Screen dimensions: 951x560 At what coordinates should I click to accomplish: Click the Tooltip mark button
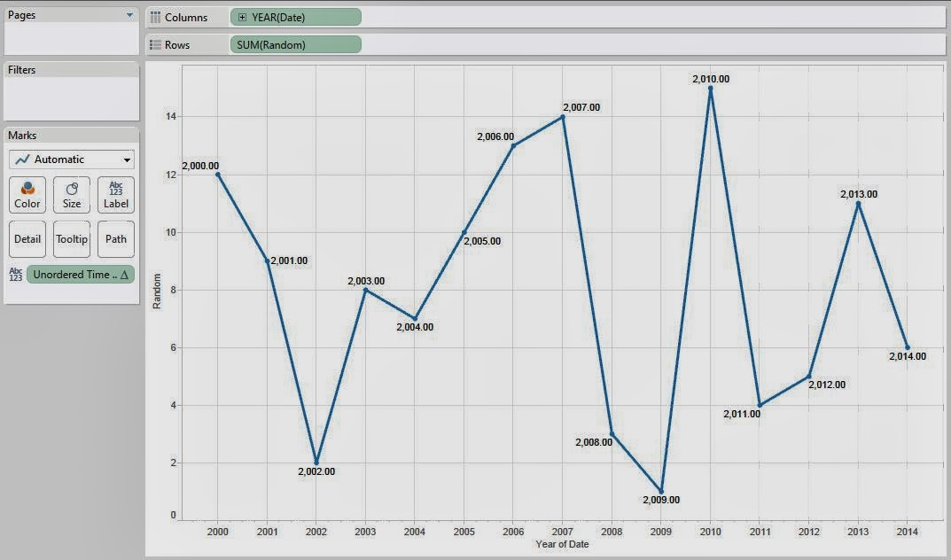[71, 238]
